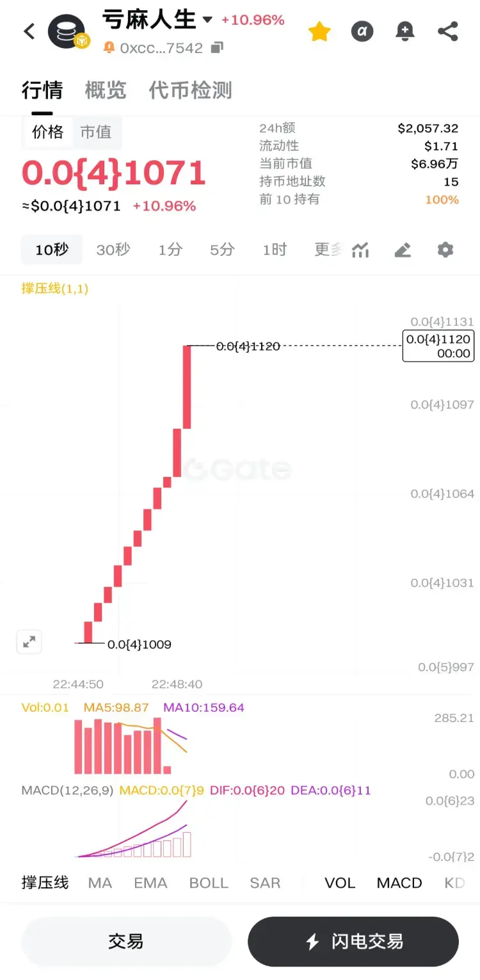The height and width of the screenshot is (980, 480).
Task: Open the chart indicators icon
Action: click(360, 250)
